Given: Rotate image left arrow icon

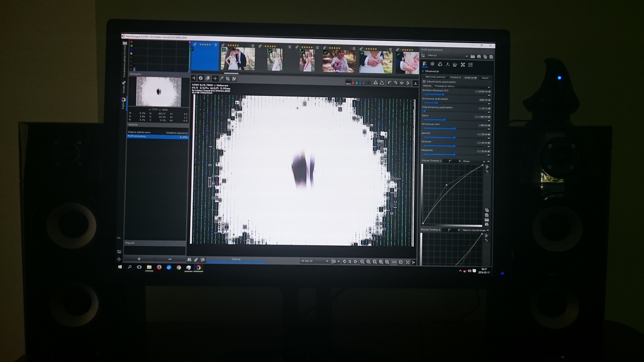Looking at the screenshot, I should pyautogui.click(x=389, y=82).
